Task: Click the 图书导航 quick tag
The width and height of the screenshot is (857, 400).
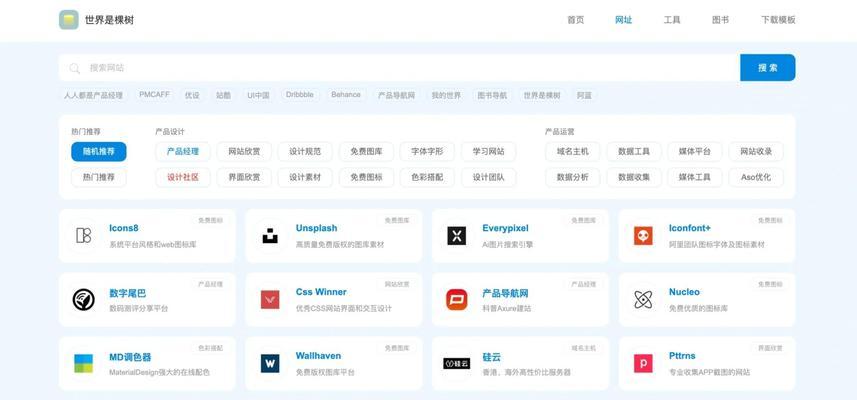Action: click(x=492, y=95)
